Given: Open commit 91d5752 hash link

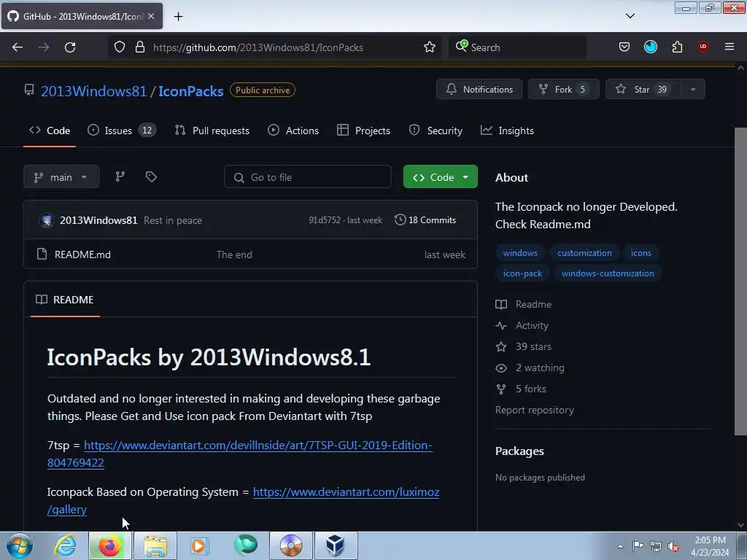Looking at the screenshot, I should (x=325, y=220).
